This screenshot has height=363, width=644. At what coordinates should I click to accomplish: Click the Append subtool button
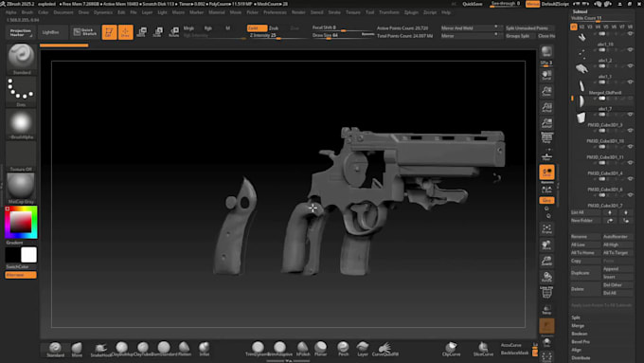pos(617,269)
